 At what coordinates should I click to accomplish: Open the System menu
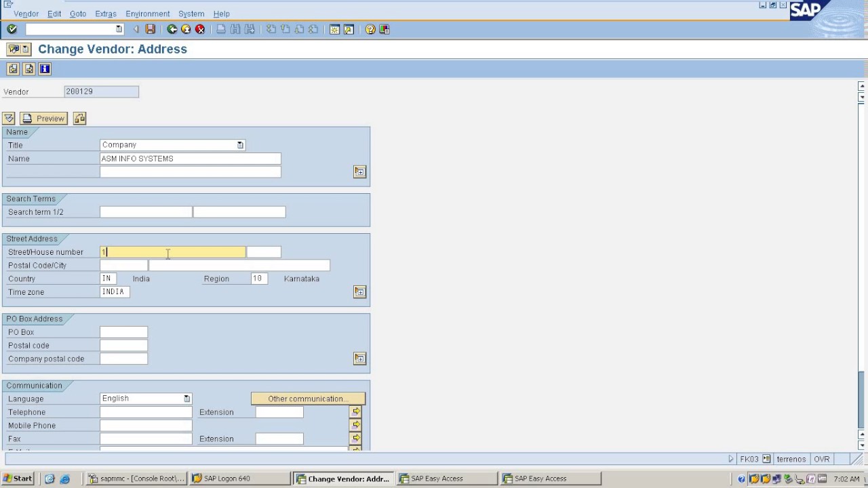click(191, 14)
